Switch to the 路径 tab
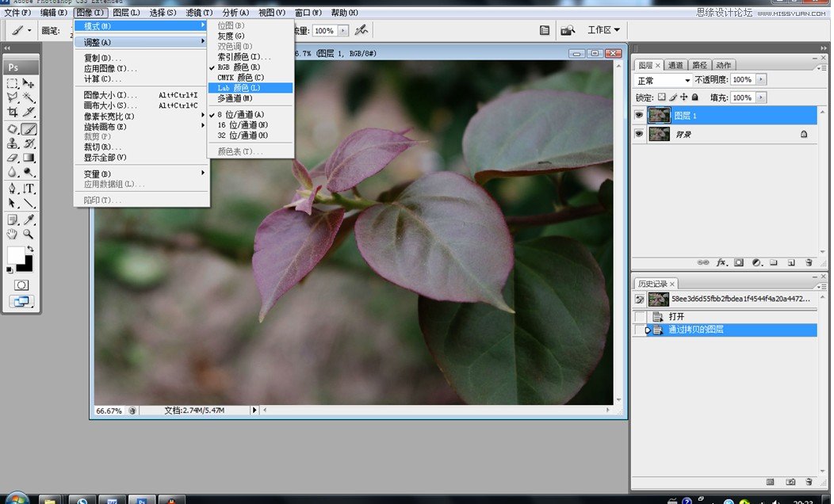The image size is (834, 504). (699, 66)
